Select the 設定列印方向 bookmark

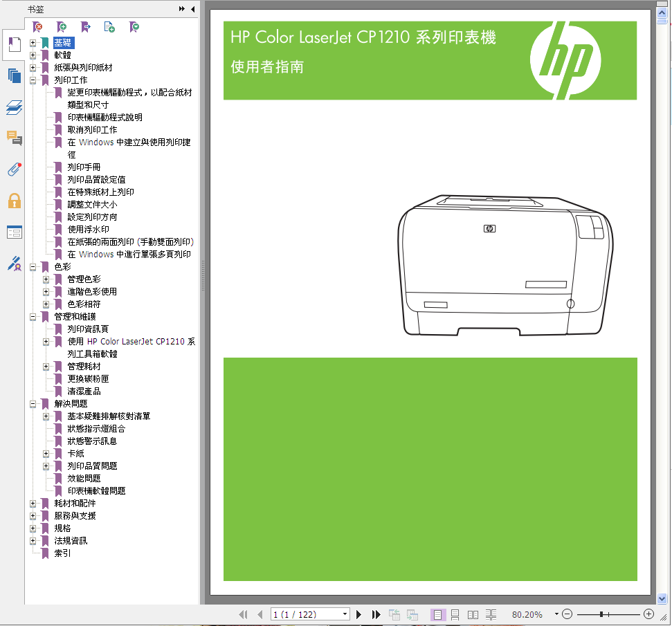[92, 217]
